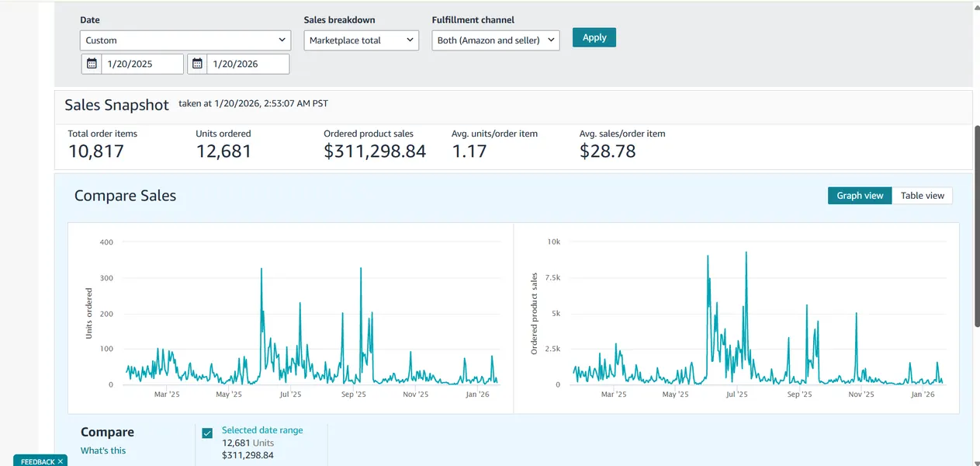Click the Sales Snapshot heading
Viewport: 980px width, 466px height.
click(116, 105)
